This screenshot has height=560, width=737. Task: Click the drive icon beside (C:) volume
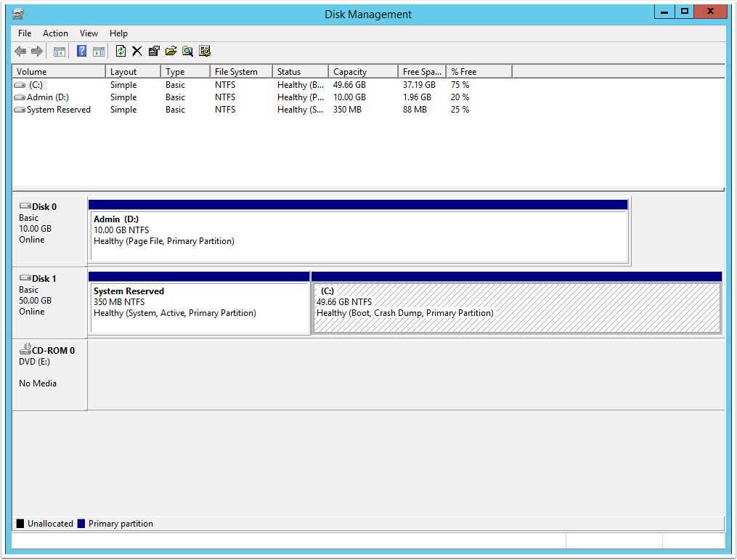[x=20, y=85]
